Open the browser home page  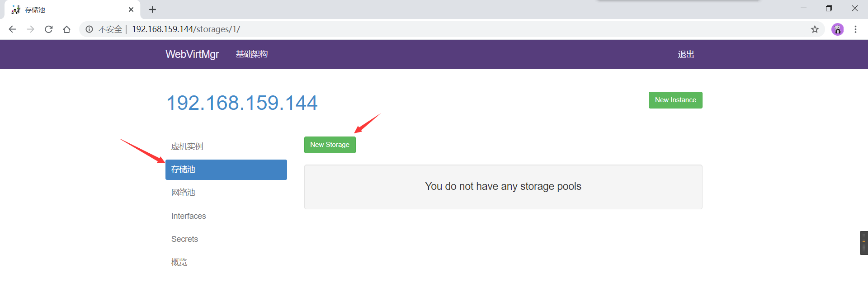click(66, 29)
